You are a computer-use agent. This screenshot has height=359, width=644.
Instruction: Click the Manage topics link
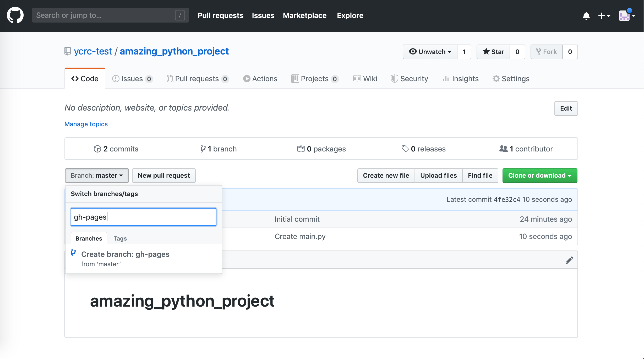[86, 124]
